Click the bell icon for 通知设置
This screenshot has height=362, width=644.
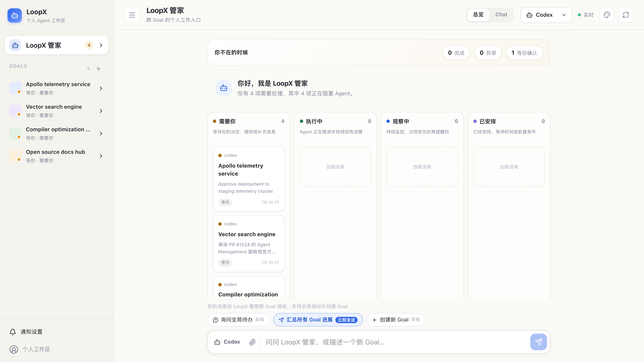[x=13, y=332]
